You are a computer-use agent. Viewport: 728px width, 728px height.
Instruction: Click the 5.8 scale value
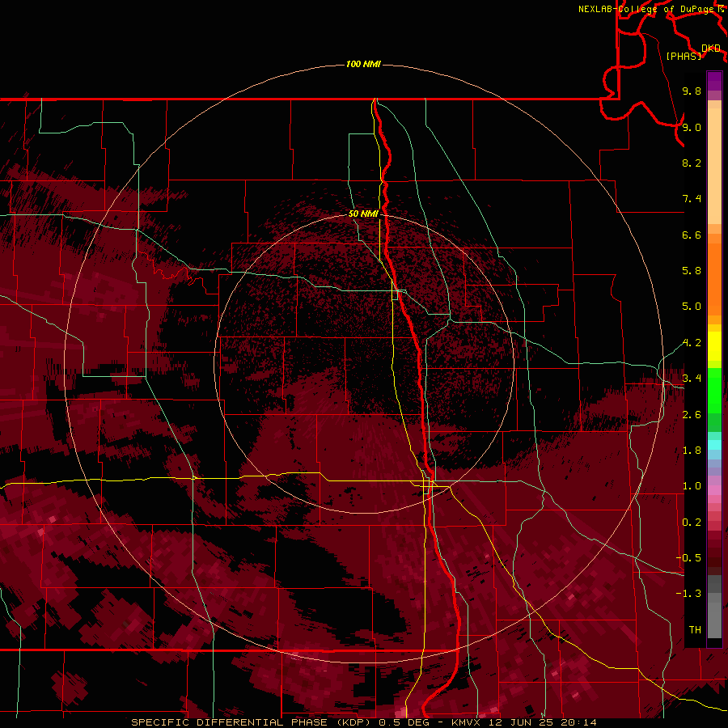pyautogui.click(x=692, y=271)
